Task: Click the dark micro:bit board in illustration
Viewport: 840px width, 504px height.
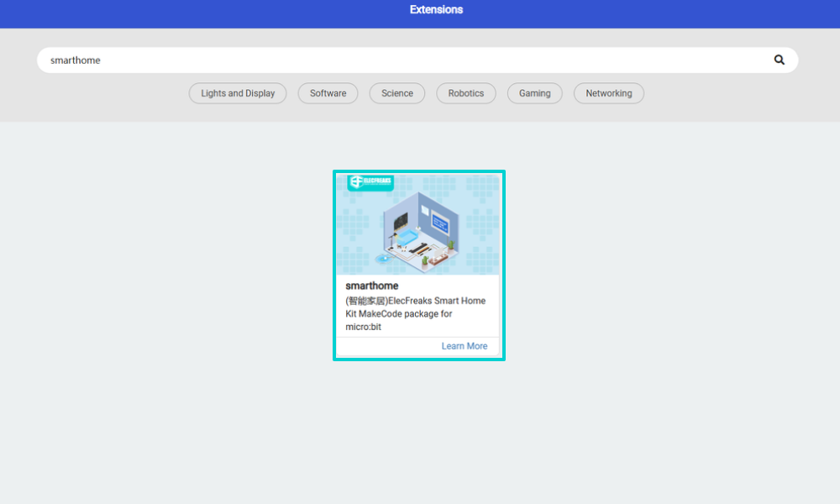Action: pyautogui.click(x=400, y=221)
